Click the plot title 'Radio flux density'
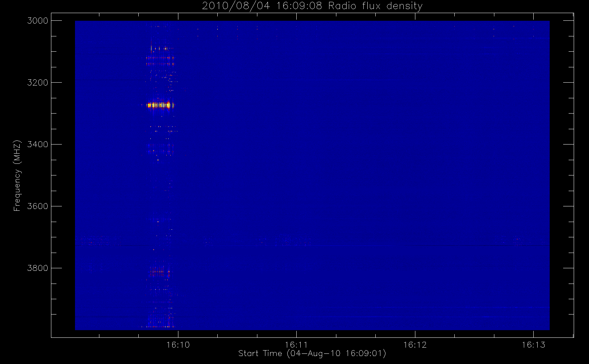Screen dimensions: 589x364 pos(375,6)
